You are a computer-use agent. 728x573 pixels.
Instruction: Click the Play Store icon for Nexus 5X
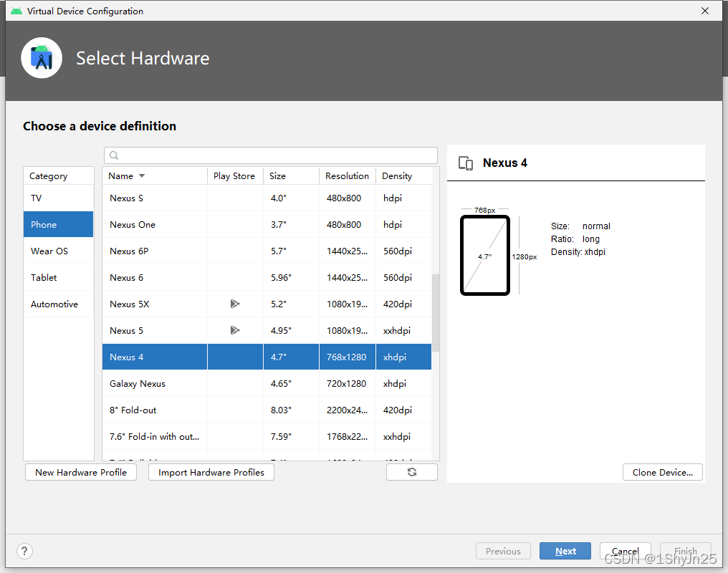coord(235,304)
